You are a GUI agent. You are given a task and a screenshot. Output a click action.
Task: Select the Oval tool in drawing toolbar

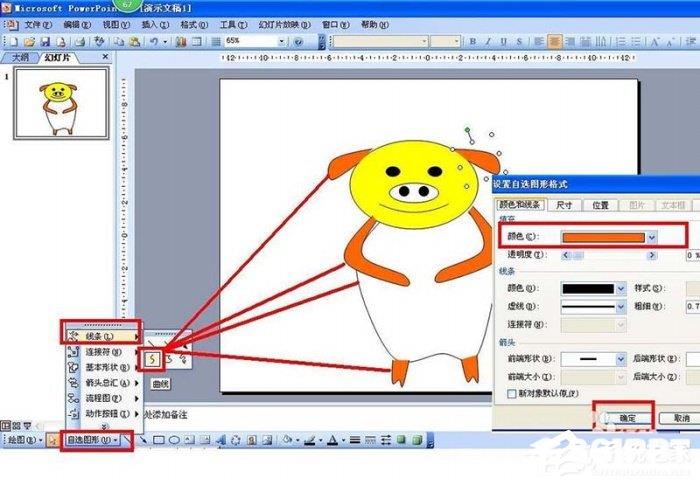click(x=174, y=440)
